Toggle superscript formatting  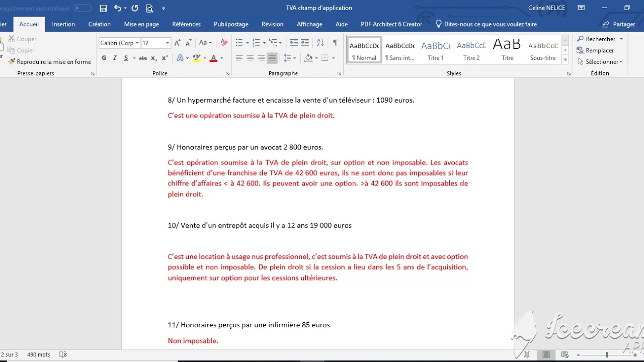coord(164,58)
